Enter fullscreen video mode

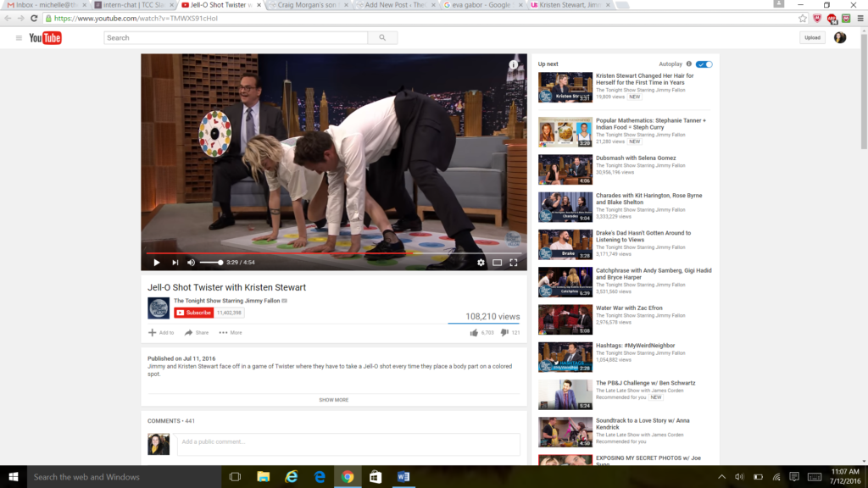click(514, 263)
